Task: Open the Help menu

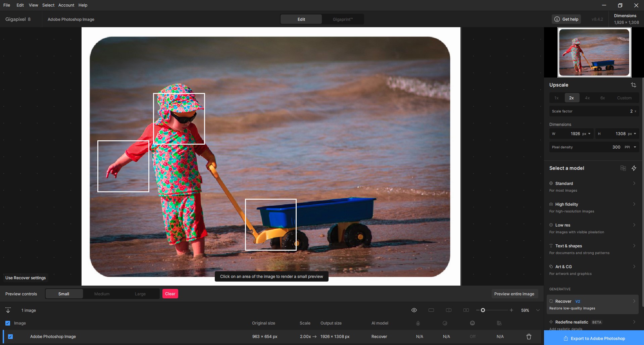Action: click(x=83, y=5)
